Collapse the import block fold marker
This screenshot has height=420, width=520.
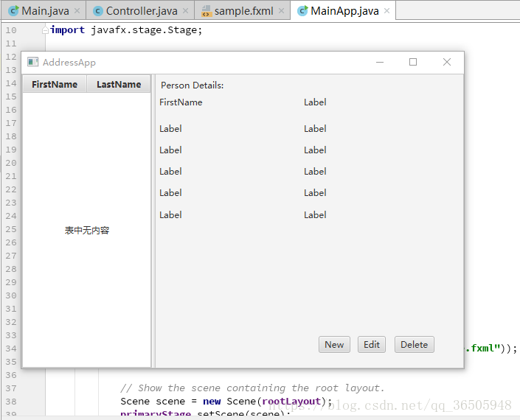pyautogui.click(x=46, y=30)
